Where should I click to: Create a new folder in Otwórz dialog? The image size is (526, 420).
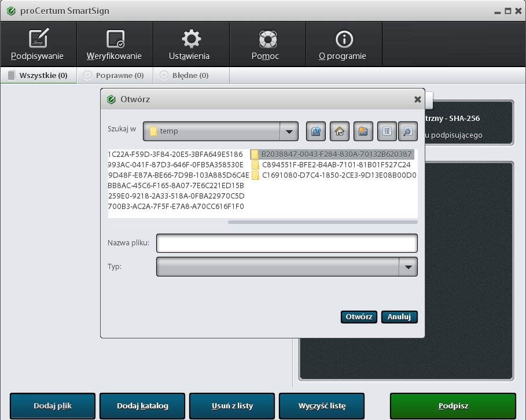click(363, 131)
